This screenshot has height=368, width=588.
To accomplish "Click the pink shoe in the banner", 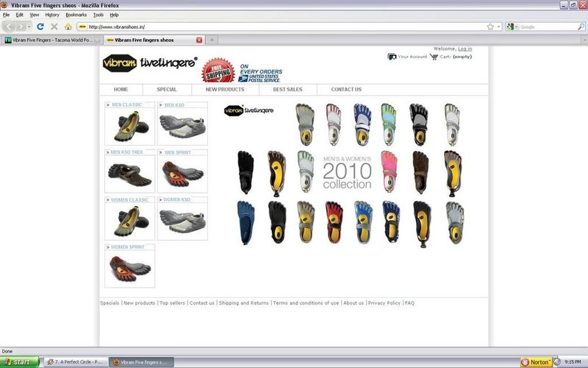I will click(389, 171).
